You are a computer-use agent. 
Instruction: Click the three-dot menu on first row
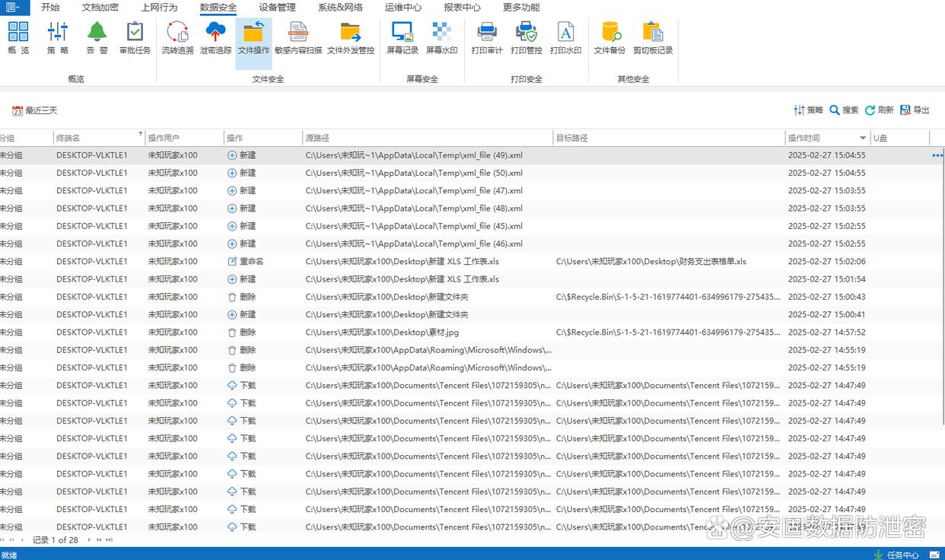coord(937,155)
